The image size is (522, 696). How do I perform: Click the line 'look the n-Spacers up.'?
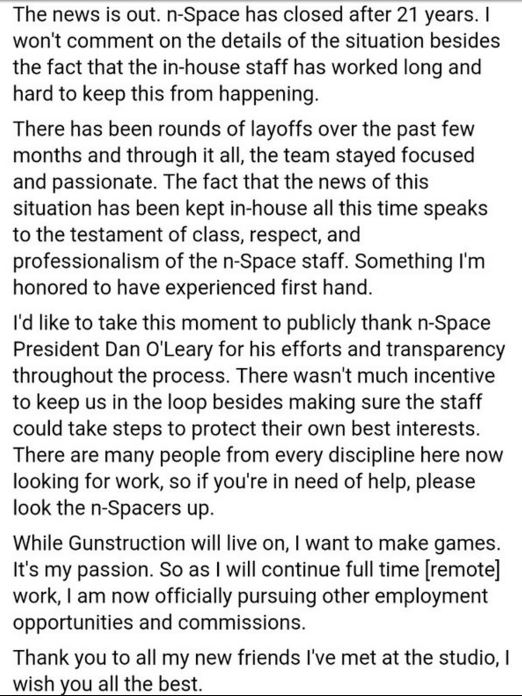[x=114, y=508]
